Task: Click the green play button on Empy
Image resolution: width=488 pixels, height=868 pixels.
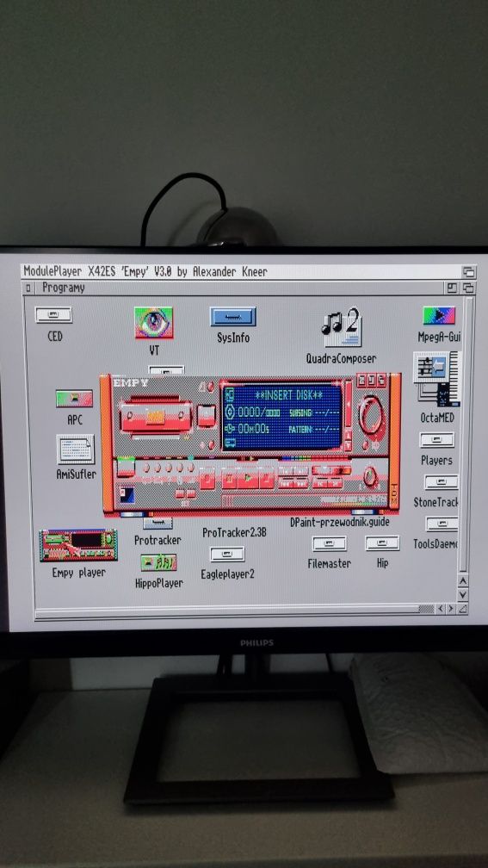Action: [x=248, y=477]
